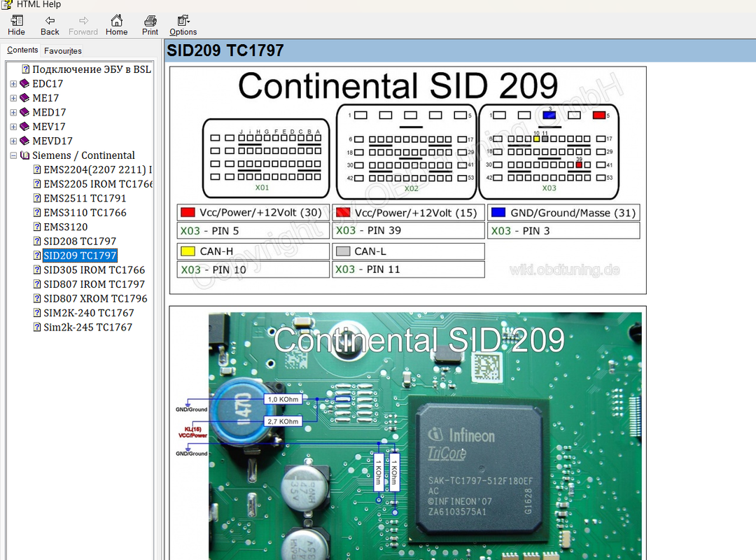Open the EMS2205 IROM TC1766 topic
The image size is (756, 560).
(x=98, y=184)
